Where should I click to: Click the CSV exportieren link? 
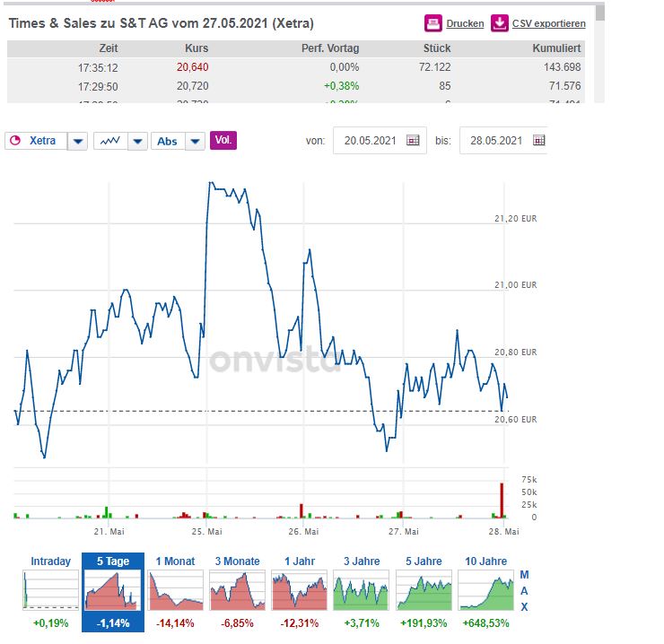point(548,24)
